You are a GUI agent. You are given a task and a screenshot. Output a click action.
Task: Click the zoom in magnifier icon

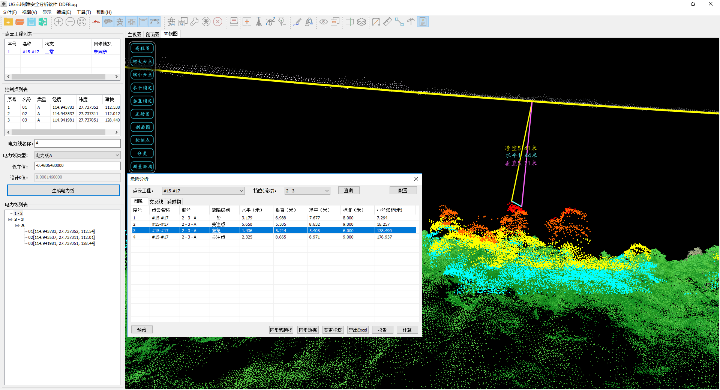coord(59,22)
